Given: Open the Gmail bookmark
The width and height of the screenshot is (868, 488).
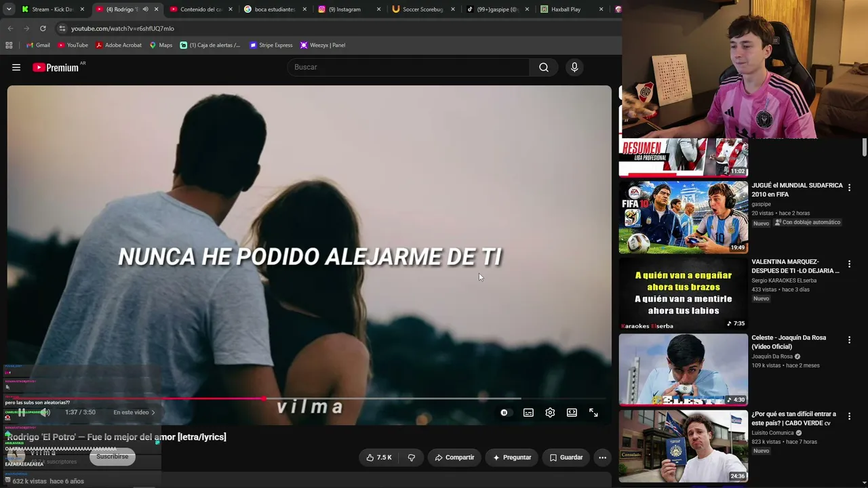Looking at the screenshot, I should (38, 45).
